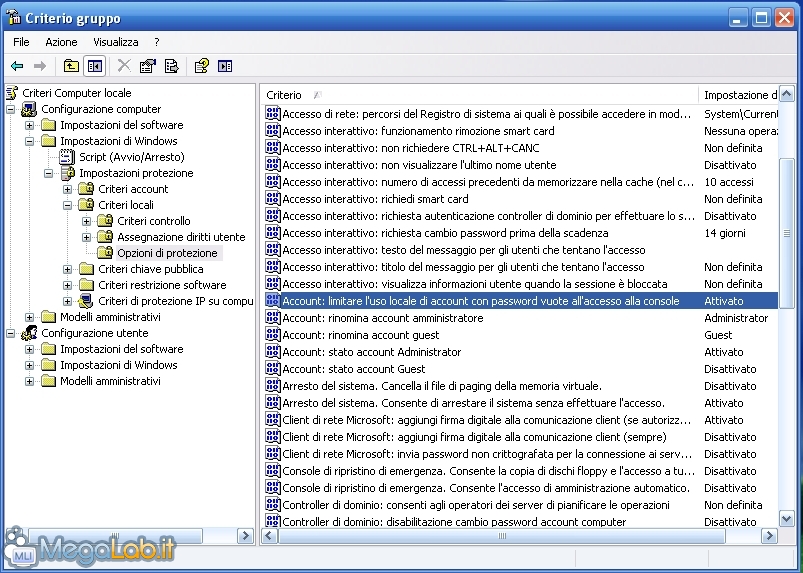Select 'Account: rinomina account guest' policy

(361, 335)
